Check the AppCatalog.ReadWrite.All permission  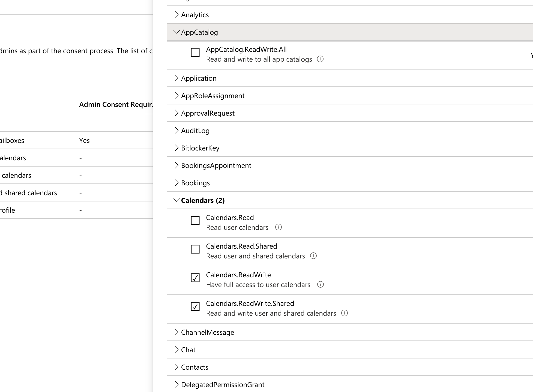coord(195,53)
